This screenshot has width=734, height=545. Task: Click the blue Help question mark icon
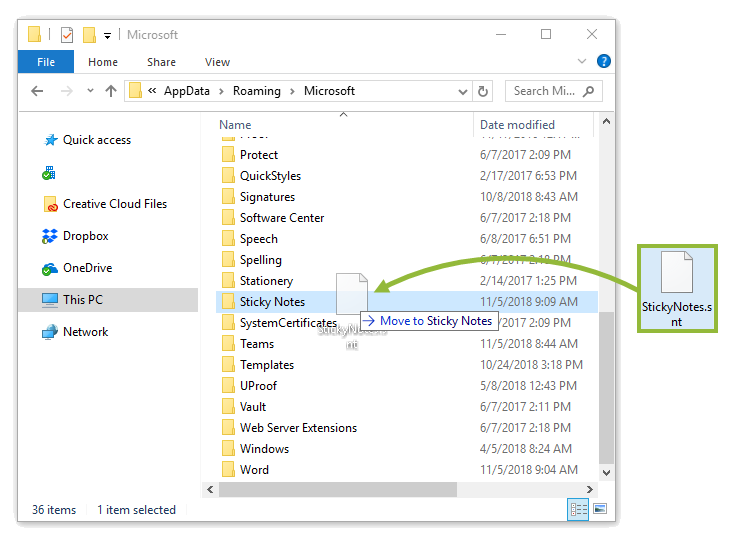(x=603, y=62)
